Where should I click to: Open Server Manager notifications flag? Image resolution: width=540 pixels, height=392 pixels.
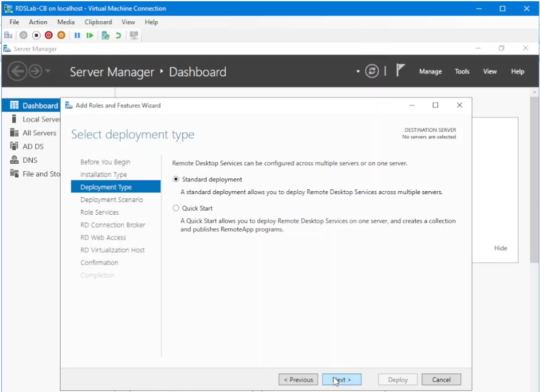pos(399,70)
